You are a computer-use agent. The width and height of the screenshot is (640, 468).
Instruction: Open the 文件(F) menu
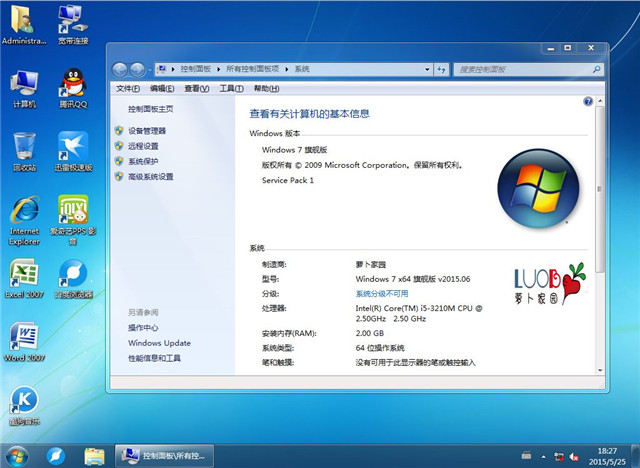tap(127, 89)
